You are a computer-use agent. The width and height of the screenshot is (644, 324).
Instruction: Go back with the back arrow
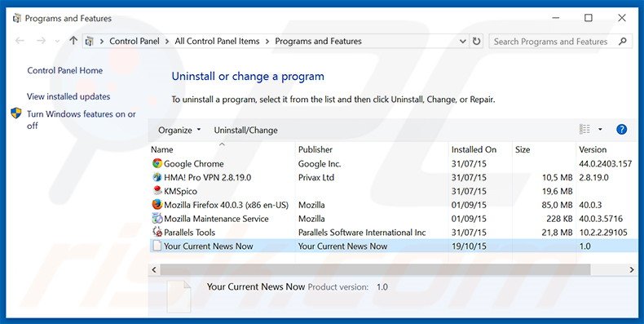pyautogui.click(x=20, y=41)
